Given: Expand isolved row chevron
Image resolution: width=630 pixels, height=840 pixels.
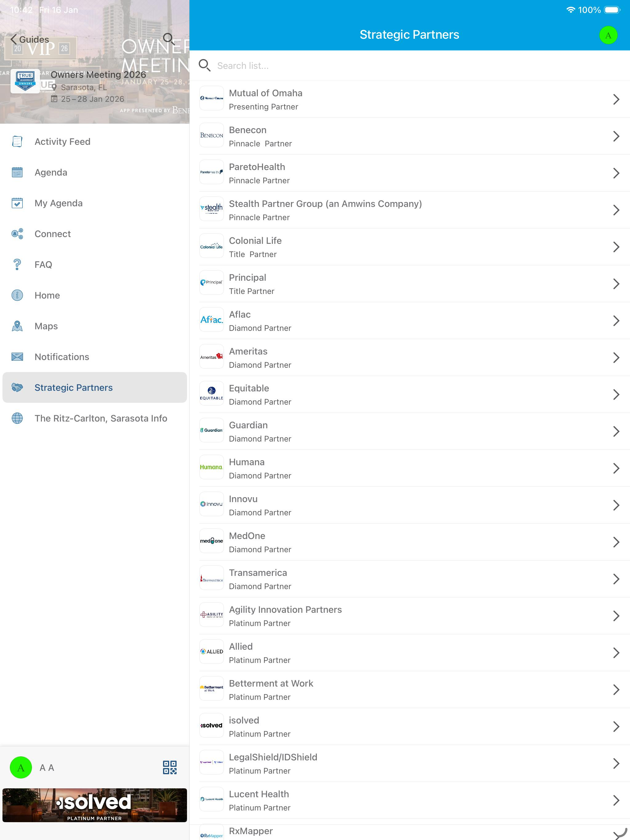Looking at the screenshot, I should pos(616,727).
